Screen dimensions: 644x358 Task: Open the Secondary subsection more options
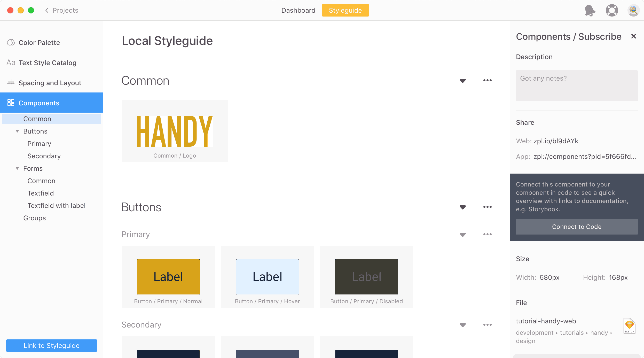point(488,325)
